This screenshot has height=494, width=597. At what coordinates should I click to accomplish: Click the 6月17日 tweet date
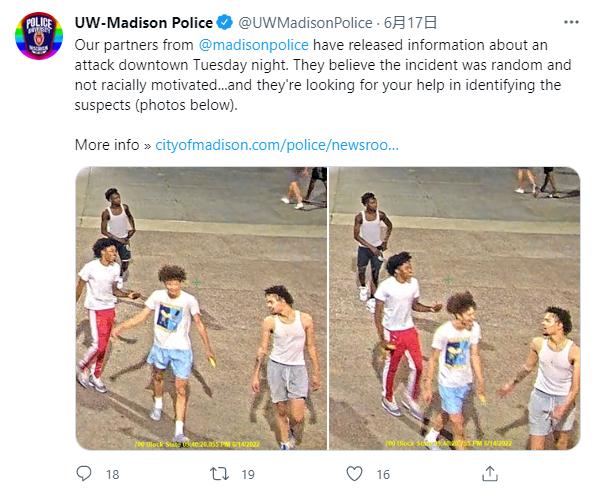tap(410, 23)
